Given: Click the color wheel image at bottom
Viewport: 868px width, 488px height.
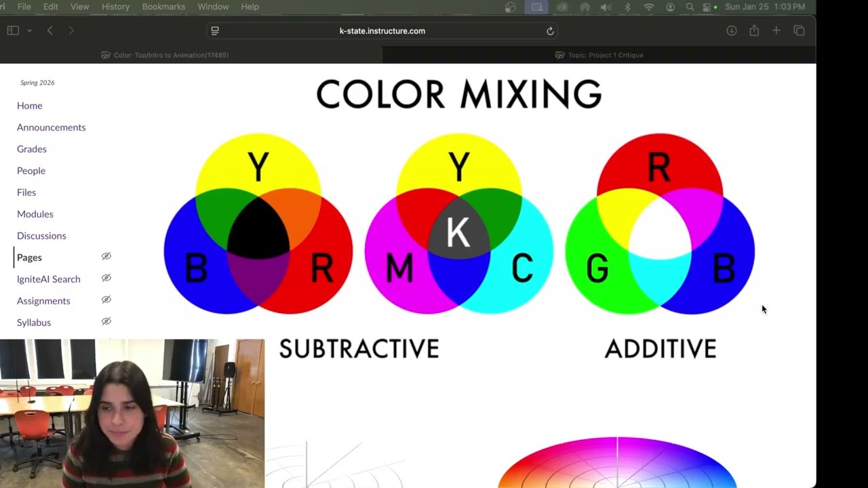Looking at the screenshot, I should 617,463.
